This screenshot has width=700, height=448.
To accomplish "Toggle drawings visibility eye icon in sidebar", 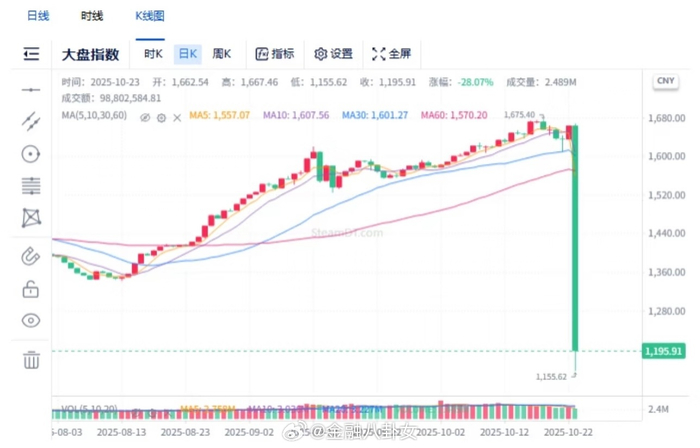I will (31, 321).
